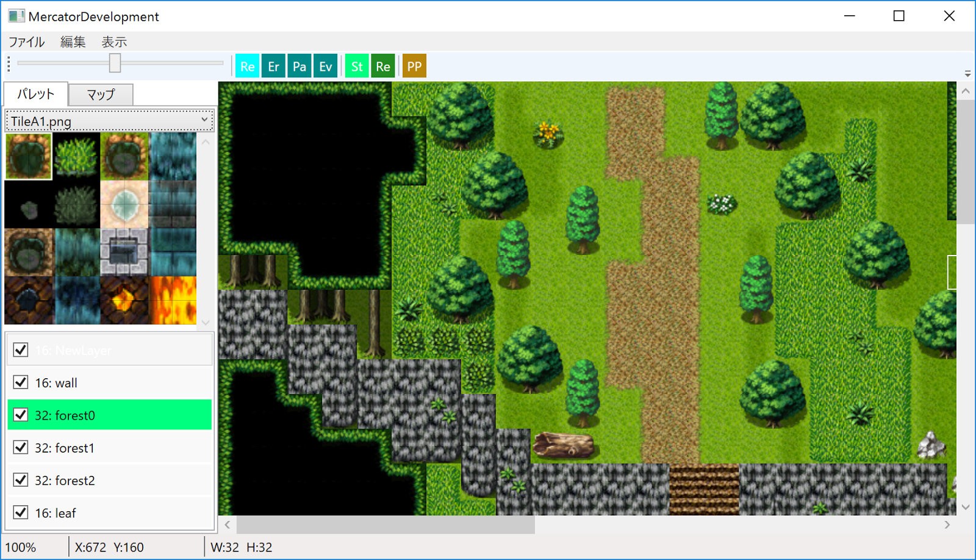Click the 100% zoom readout in status bar
Image resolution: width=976 pixels, height=560 pixels.
[21, 547]
